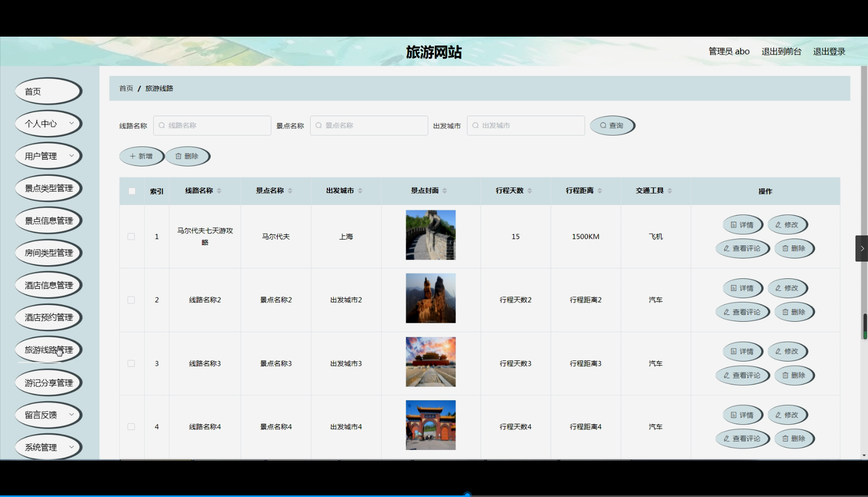Click the 退出登录 link
The height and width of the screenshot is (497, 868).
829,51
